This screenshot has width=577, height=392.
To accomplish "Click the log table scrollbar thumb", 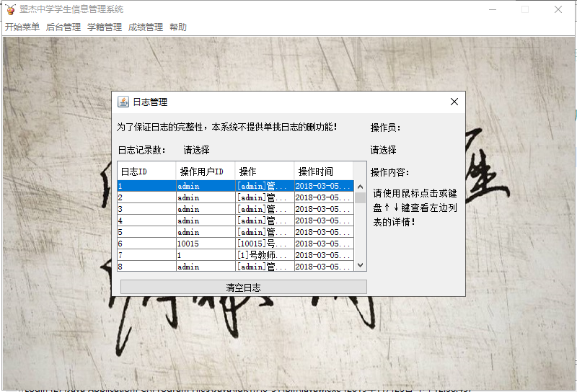I will pyautogui.click(x=360, y=197).
